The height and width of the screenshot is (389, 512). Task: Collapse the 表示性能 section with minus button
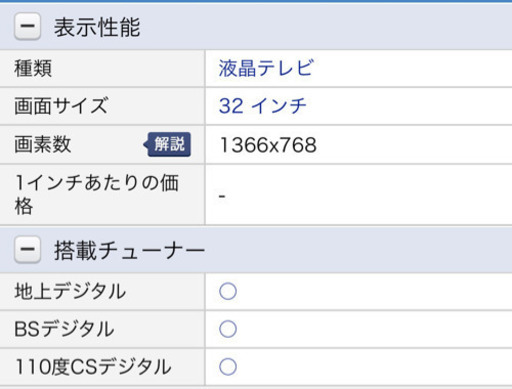tap(27, 26)
